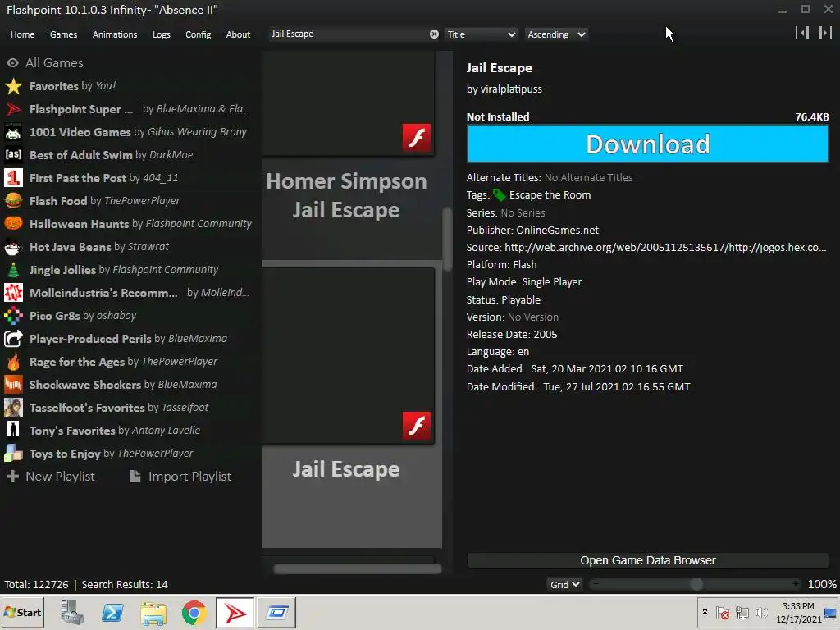The height and width of the screenshot is (630, 840).
Task: Select the Best of Adult Swim icon
Action: point(13,155)
